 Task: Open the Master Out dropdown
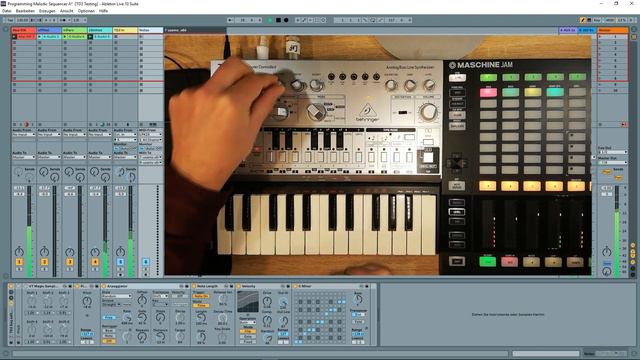(612, 162)
